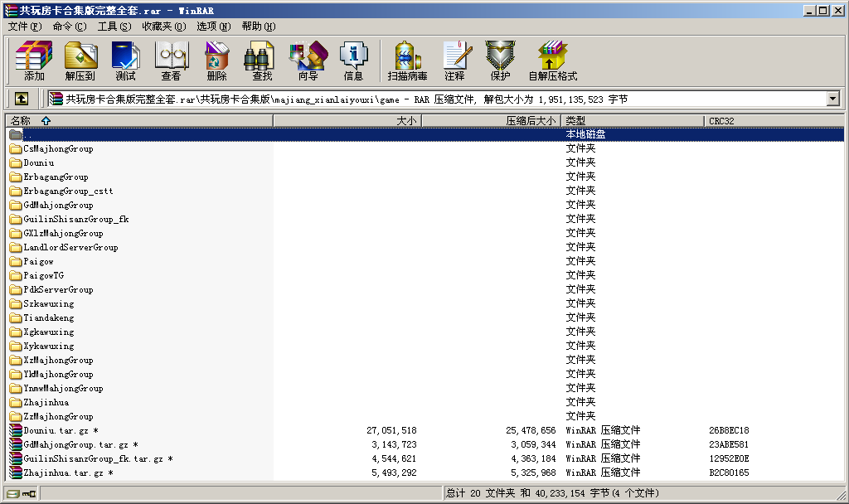
Task: Click the Self-Extracting (自解压格式) icon
Action: [x=552, y=61]
